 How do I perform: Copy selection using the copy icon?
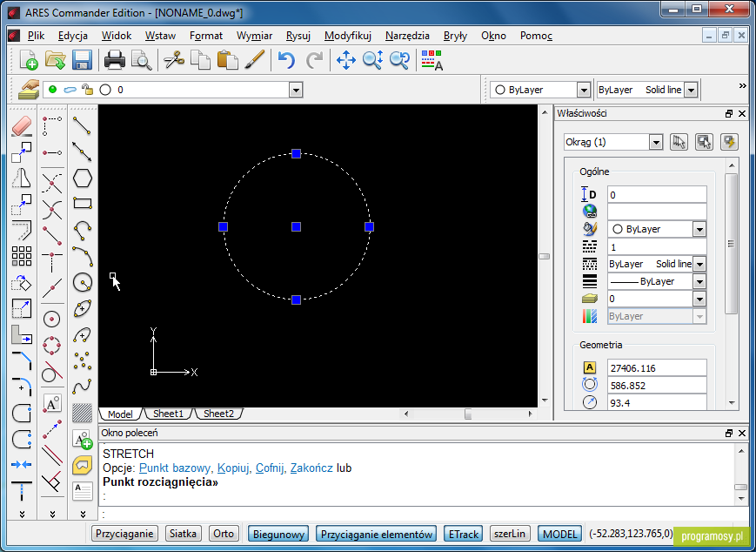click(200, 60)
